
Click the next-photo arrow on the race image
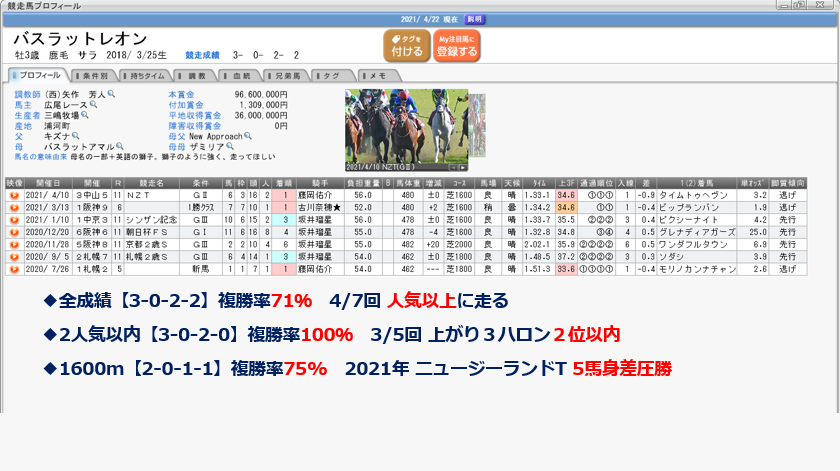click(x=464, y=168)
